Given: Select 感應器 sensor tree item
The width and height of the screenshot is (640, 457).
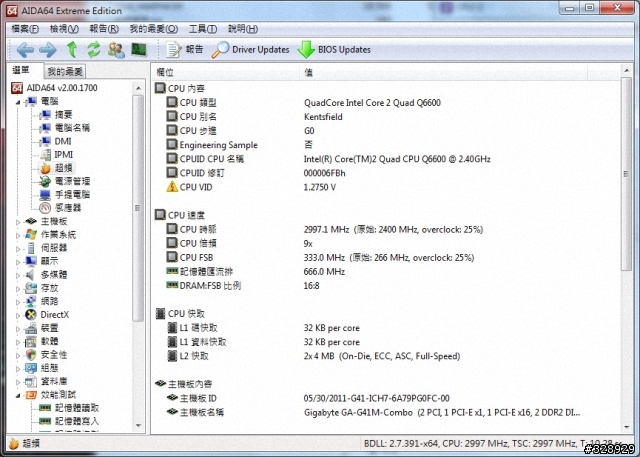Looking at the screenshot, I should click(x=68, y=208).
